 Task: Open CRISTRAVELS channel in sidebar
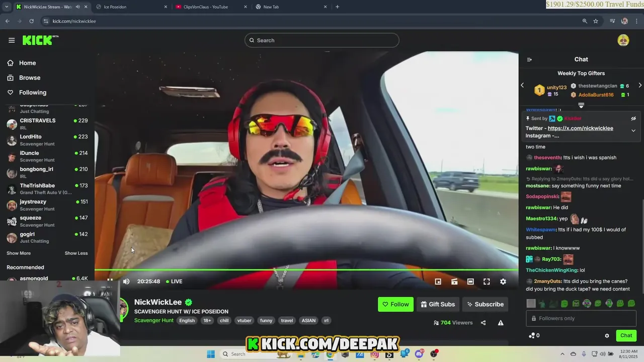(x=47, y=124)
